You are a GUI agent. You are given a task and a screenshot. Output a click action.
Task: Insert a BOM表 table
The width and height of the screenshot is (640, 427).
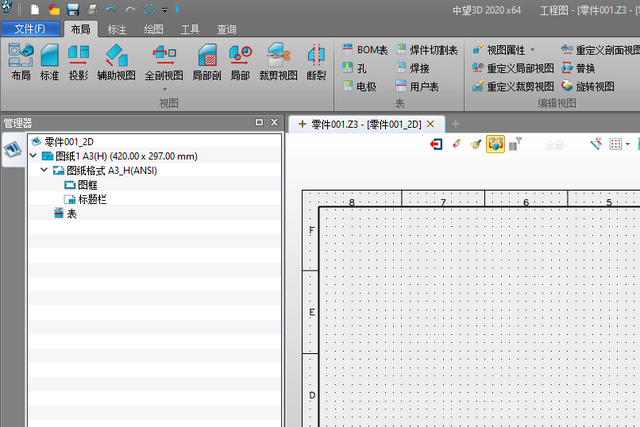364,49
